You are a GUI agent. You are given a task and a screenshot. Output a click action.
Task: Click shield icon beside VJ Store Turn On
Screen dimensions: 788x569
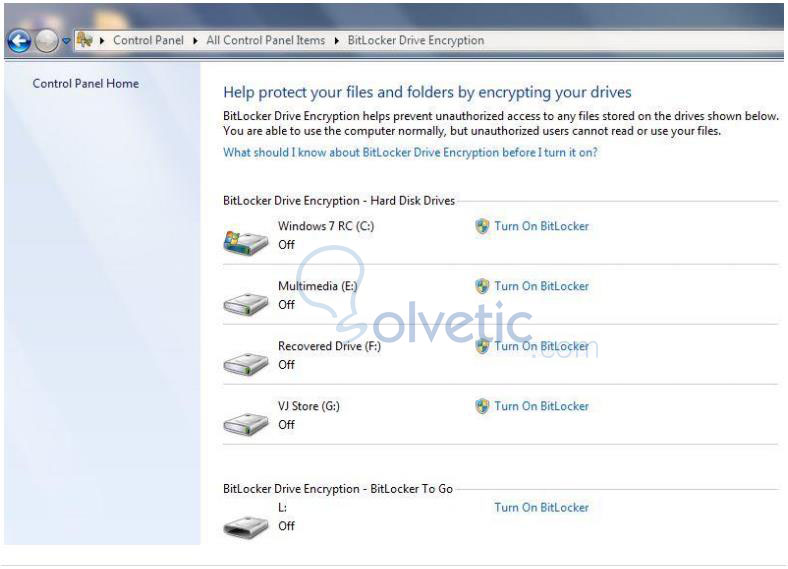[482, 406]
